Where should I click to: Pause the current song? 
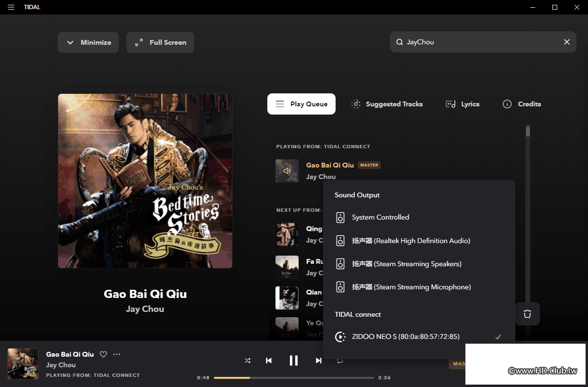(x=294, y=361)
